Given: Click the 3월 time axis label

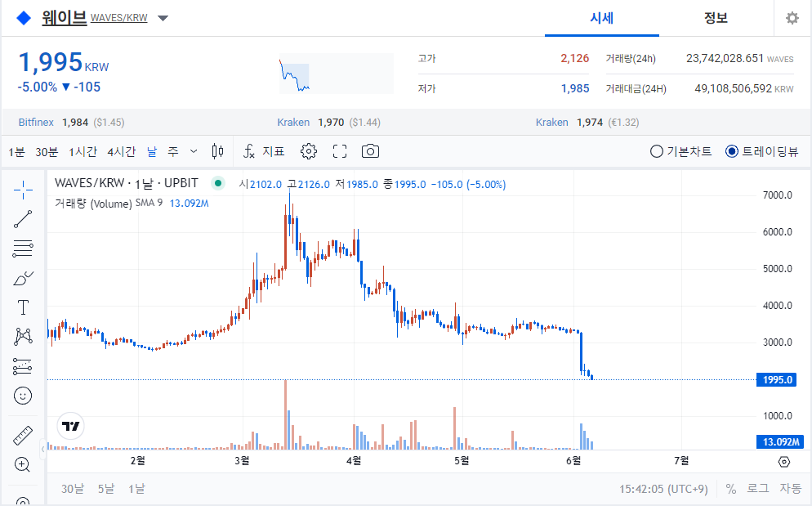Looking at the screenshot, I should [242, 460].
